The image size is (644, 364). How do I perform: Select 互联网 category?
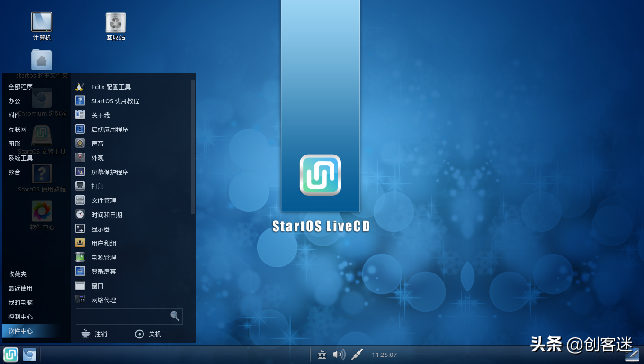click(18, 129)
